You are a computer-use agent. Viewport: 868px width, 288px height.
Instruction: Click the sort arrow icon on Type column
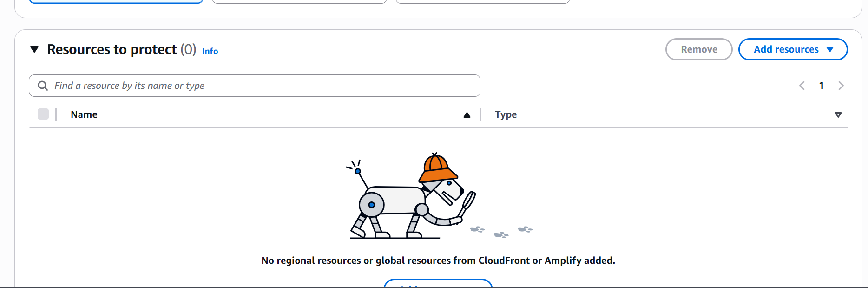point(838,115)
